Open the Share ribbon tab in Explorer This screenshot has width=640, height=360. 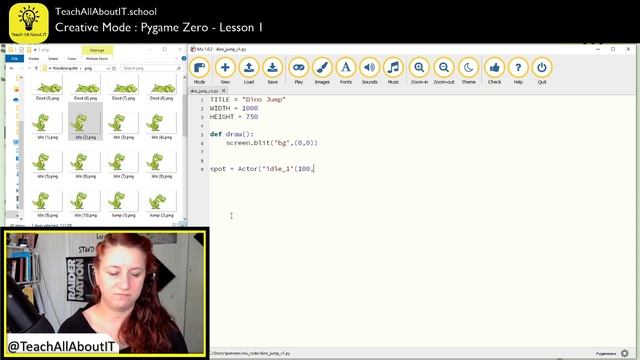click(53, 59)
